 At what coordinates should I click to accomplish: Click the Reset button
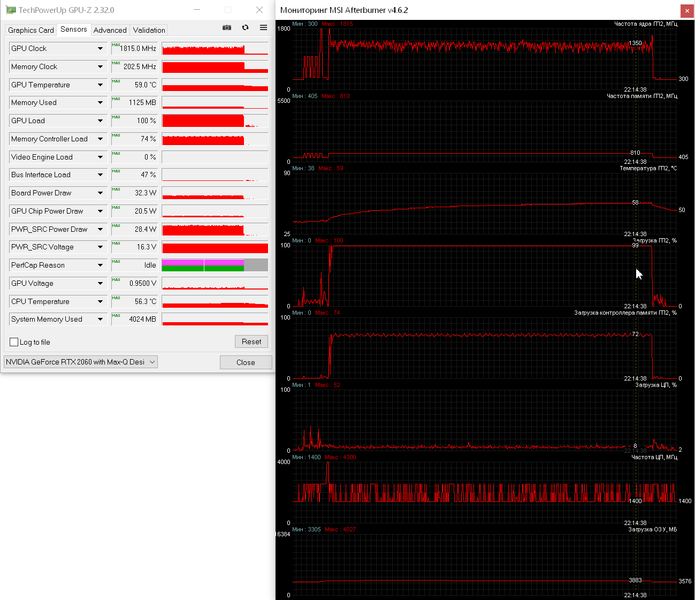[251, 342]
